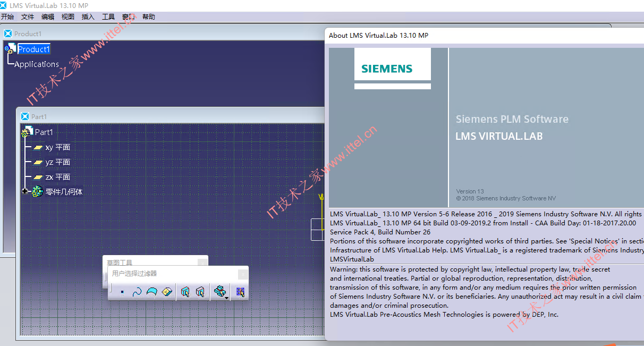This screenshot has width=644, height=346.
Task: Click the Part1 root node icon
Action: click(27, 132)
